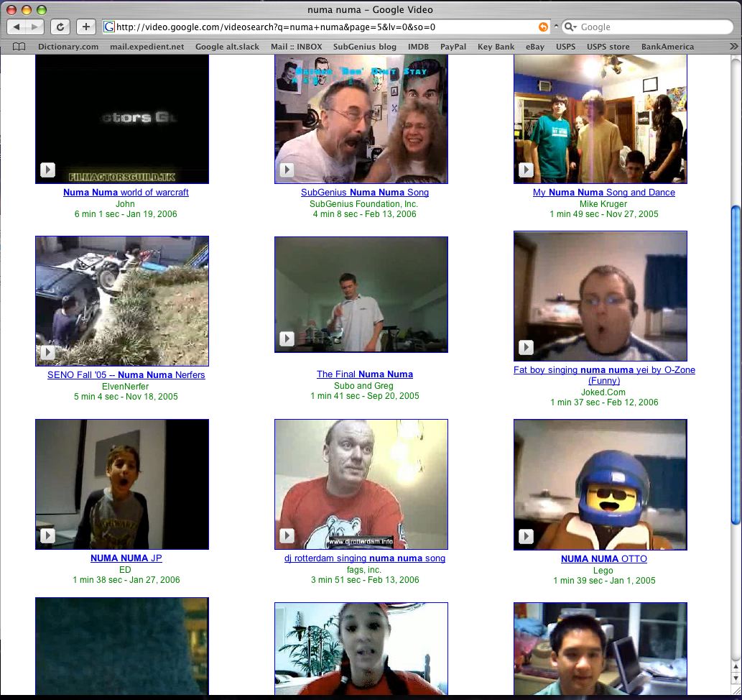Click the orange RSS icon in the address bar

(x=543, y=27)
